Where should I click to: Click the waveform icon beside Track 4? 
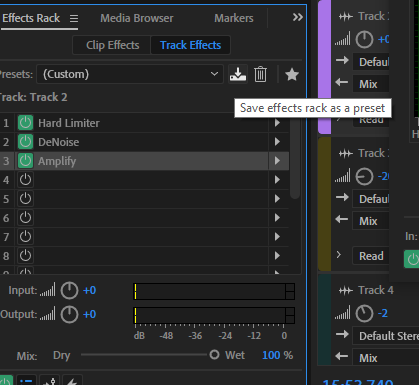click(346, 290)
